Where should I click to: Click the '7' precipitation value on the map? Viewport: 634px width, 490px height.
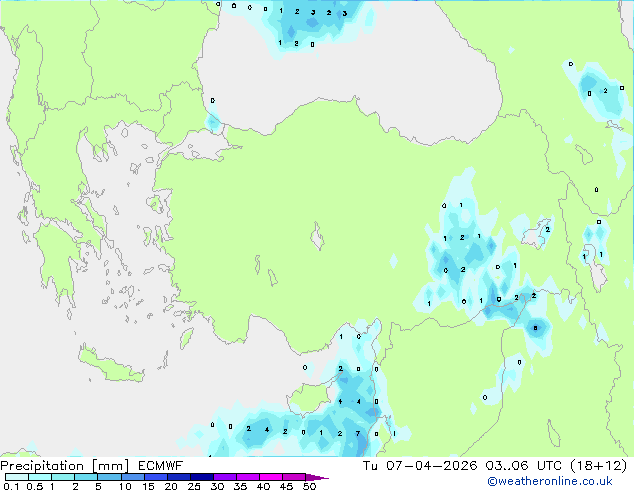pos(358,433)
